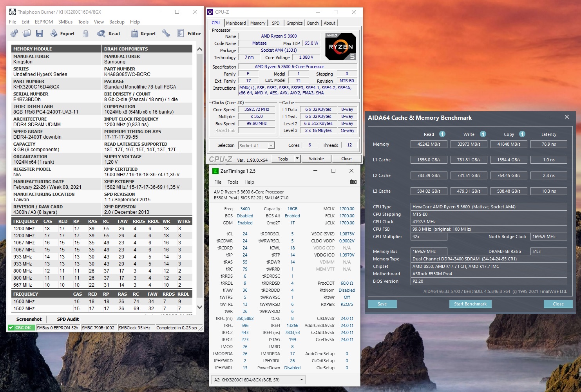Click the SMBus 0 EEPROM 52h status entry

(58, 328)
